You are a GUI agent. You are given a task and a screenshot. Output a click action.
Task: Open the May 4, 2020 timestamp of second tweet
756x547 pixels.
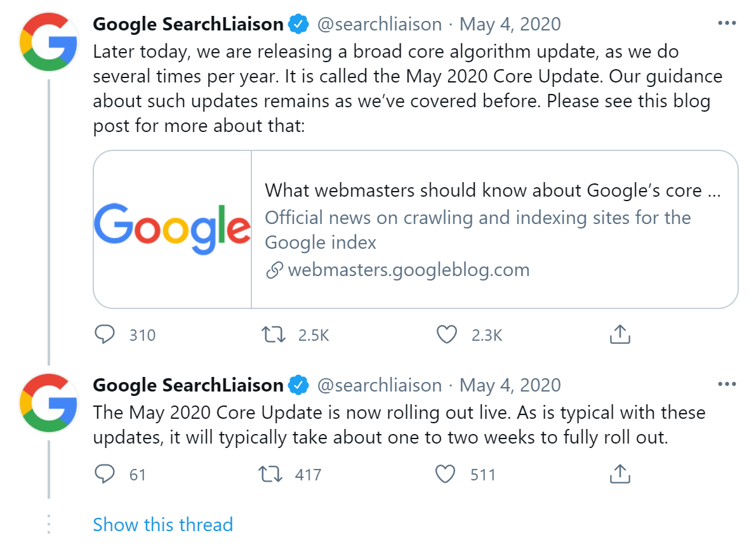[x=510, y=385]
